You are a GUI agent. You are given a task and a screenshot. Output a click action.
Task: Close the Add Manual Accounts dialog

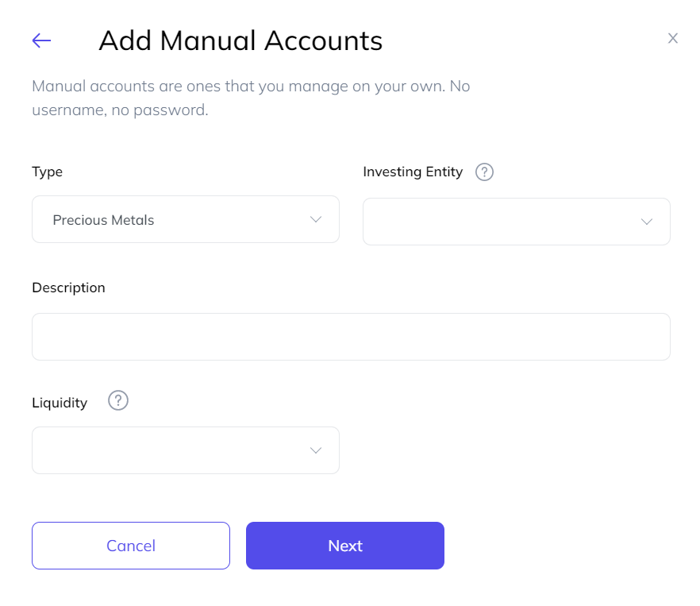(673, 38)
